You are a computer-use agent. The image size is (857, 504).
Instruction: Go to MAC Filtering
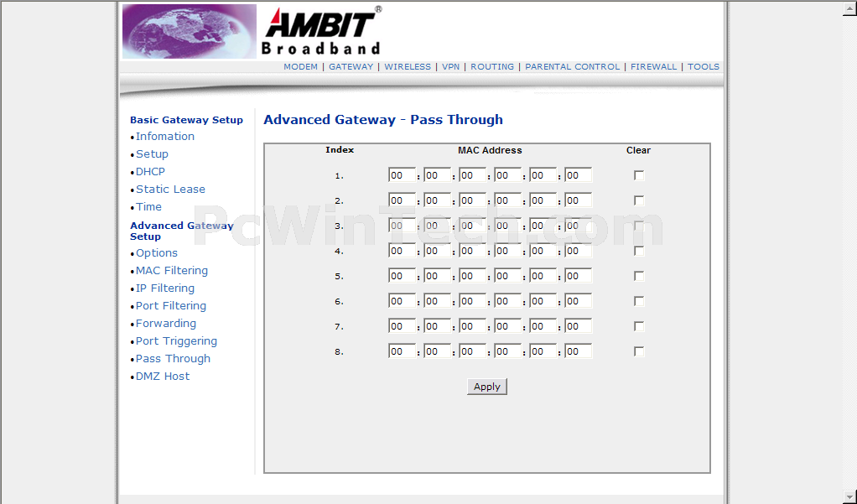click(172, 271)
